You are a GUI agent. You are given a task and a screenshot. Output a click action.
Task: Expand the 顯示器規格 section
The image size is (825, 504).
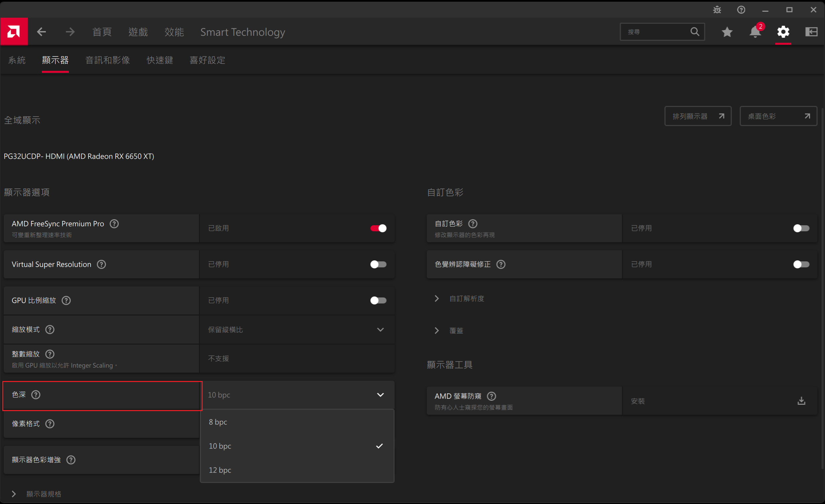tap(43, 494)
